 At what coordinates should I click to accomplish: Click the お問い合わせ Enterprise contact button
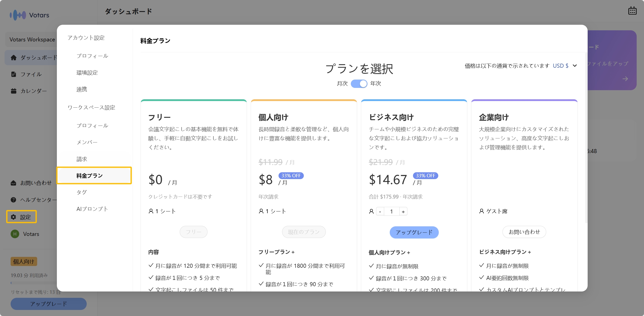524,232
